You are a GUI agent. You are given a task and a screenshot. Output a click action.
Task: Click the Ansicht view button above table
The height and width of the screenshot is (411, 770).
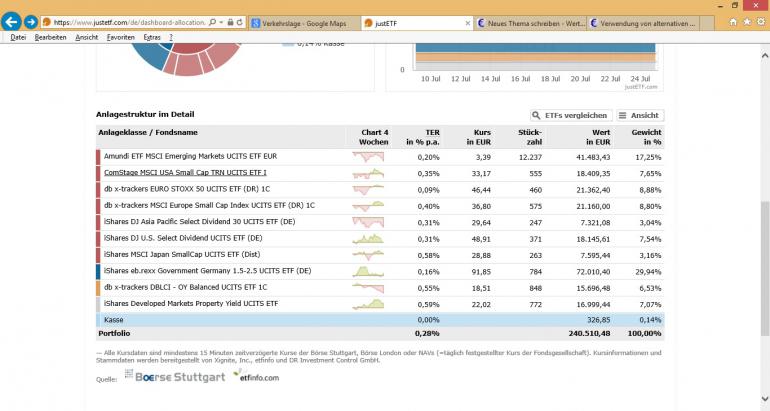[x=640, y=115]
